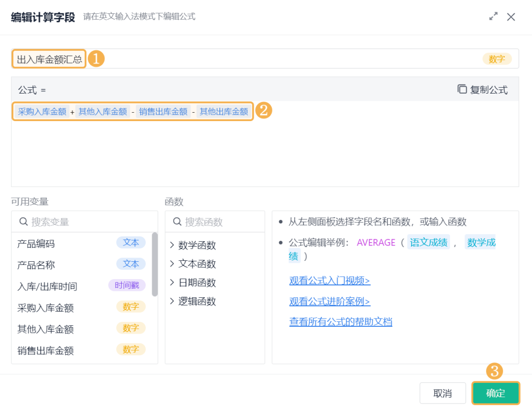Viewport: 532px width, 410px height.
Task: Click the variable list scrollbar
Action: pyautogui.click(x=155, y=264)
